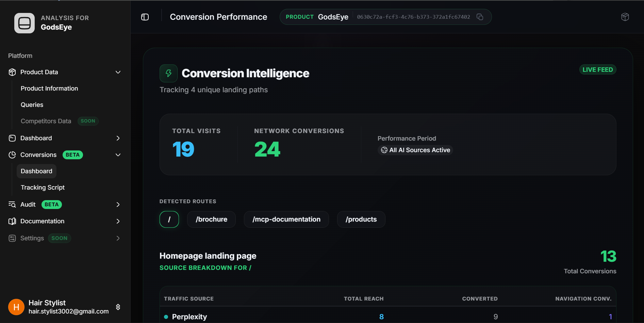Open the Tracking Script page
The height and width of the screenshot is (323, 644).
coord(43,188)
